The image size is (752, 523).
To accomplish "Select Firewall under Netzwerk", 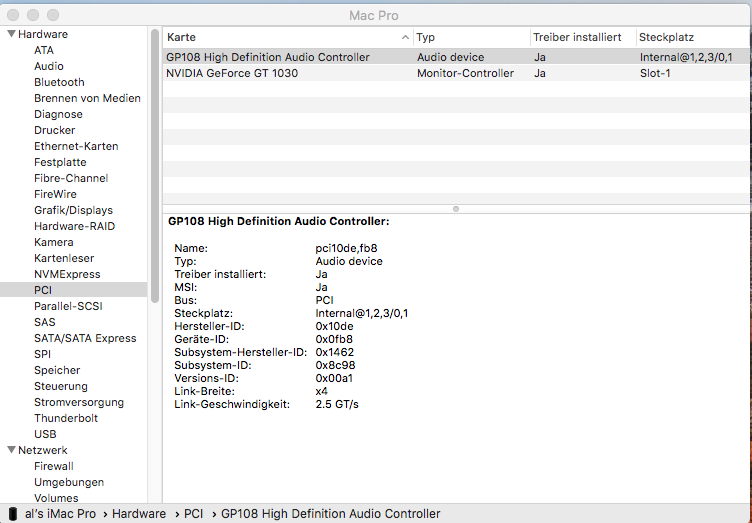I will pyautogui.click(x=54, y=466).
